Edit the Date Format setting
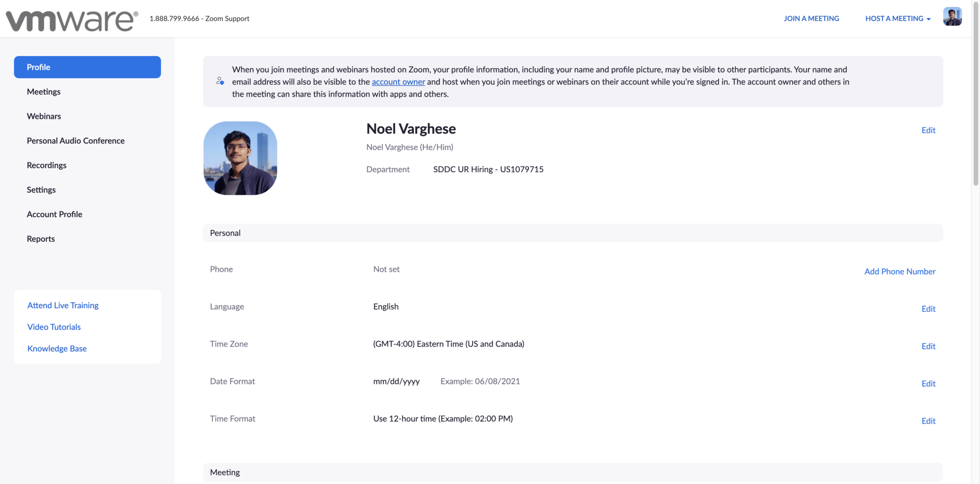This screenshot has width=980, height=484. (928, 383)
